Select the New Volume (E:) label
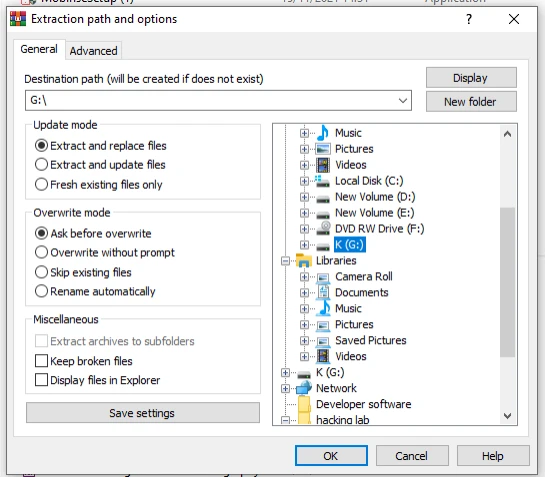 [x=375, y=213]
